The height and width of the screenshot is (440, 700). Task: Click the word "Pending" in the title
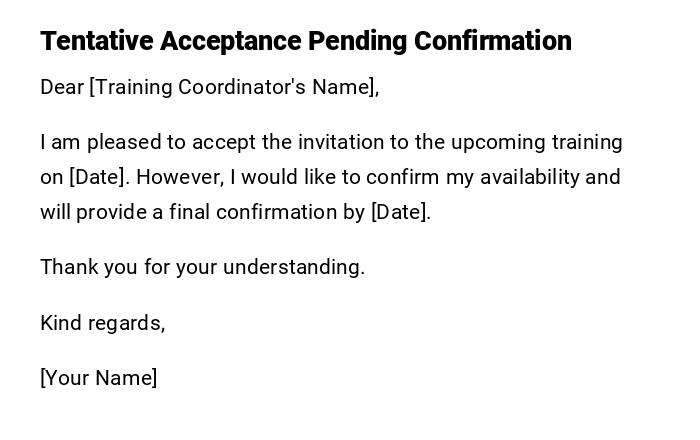[357, 41]
